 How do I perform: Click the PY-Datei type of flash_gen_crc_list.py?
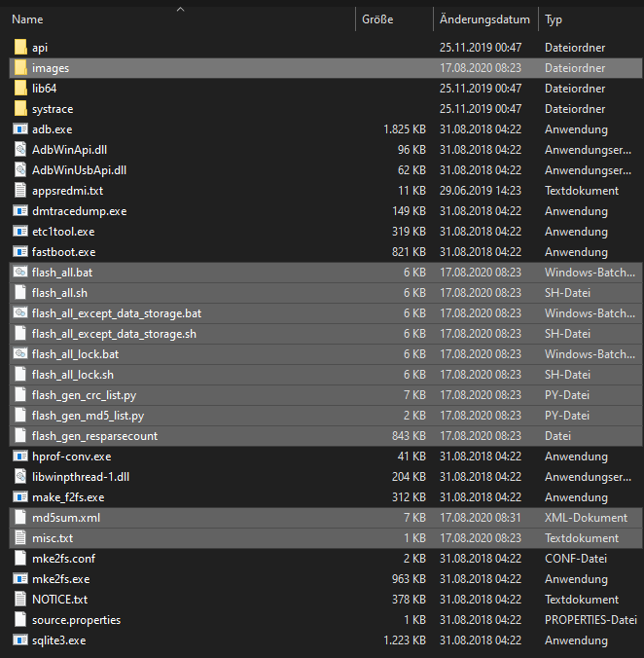[567, 395]
